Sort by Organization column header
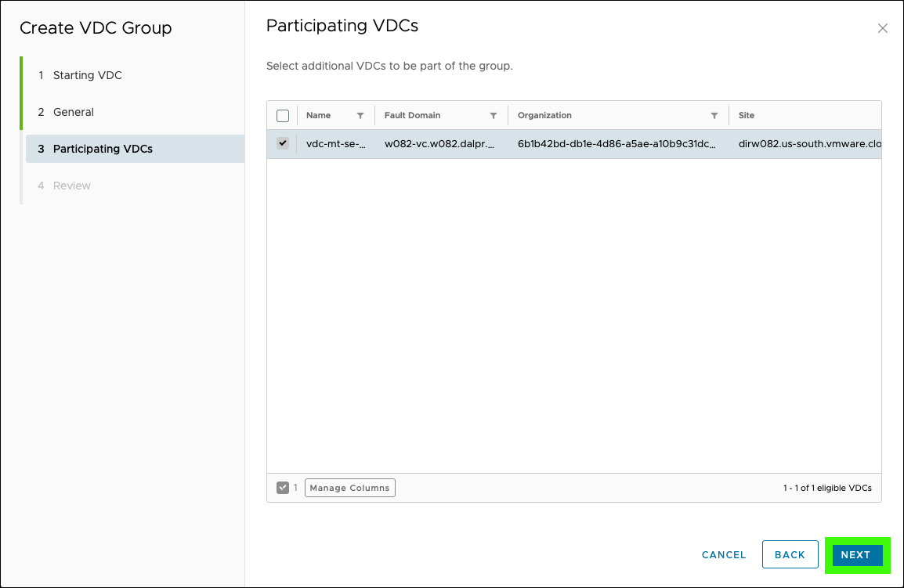Screen dimensions: 904x588 click(x=544, y=115)
